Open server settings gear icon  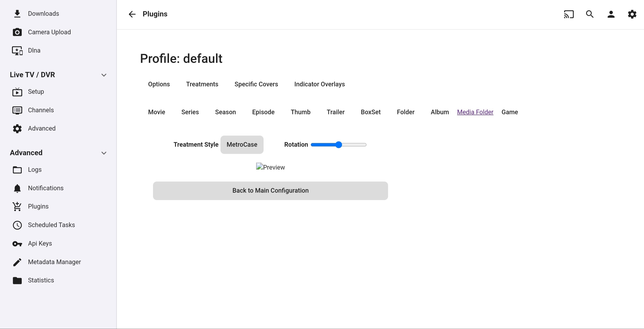point(632,14)
